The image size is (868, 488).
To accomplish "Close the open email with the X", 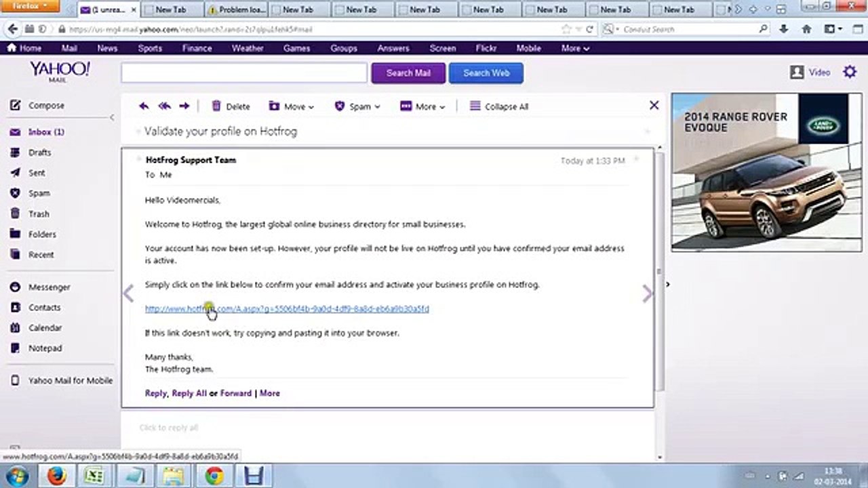I will coord(654,105).
